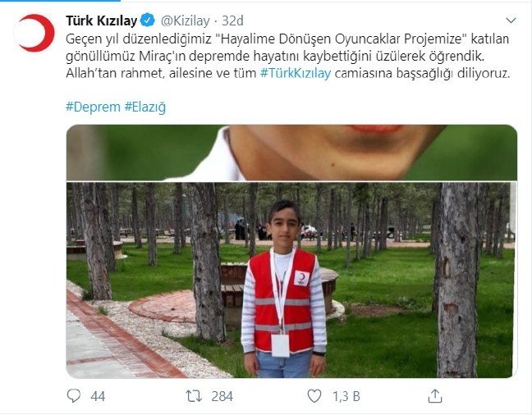Click the Türk Kızılay display name

point(101,21)
